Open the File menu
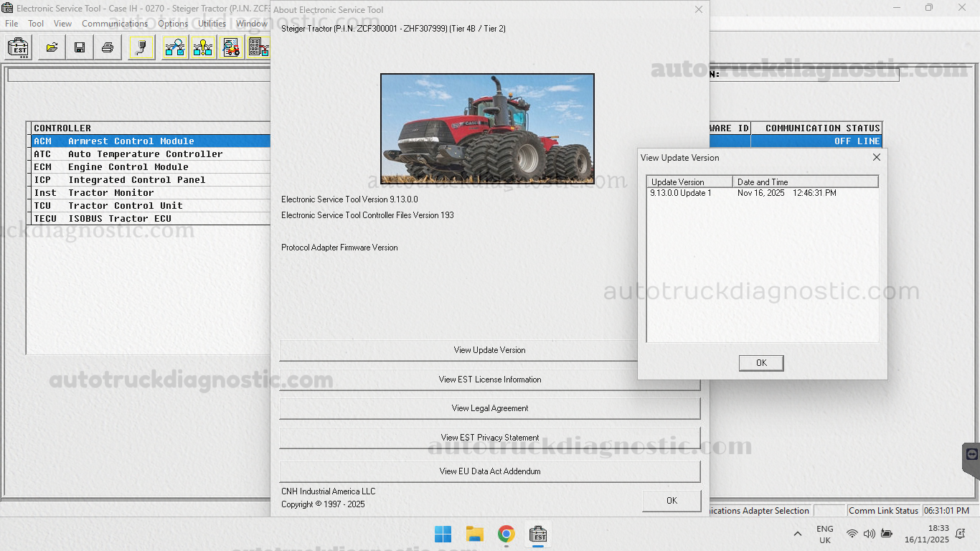 [11, 24]
